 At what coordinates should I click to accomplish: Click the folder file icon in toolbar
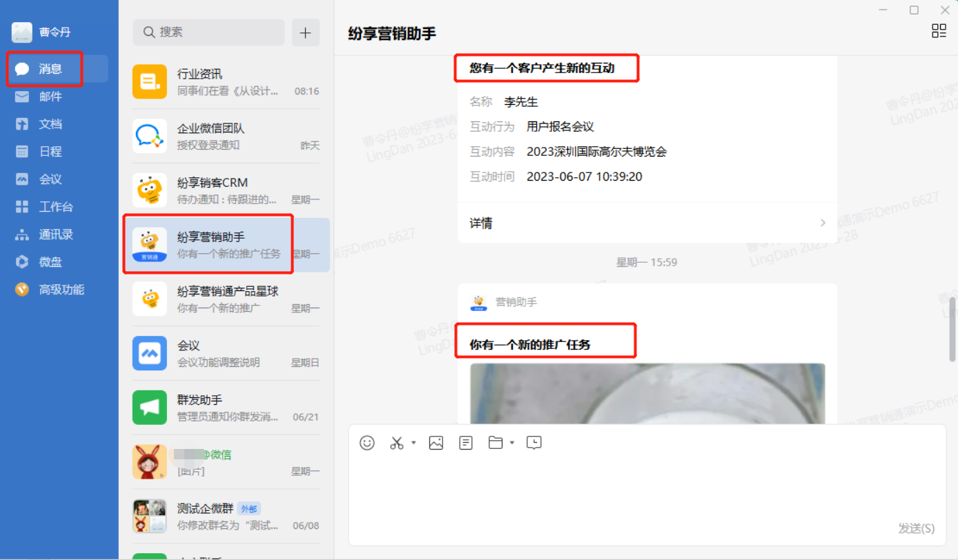496,443
